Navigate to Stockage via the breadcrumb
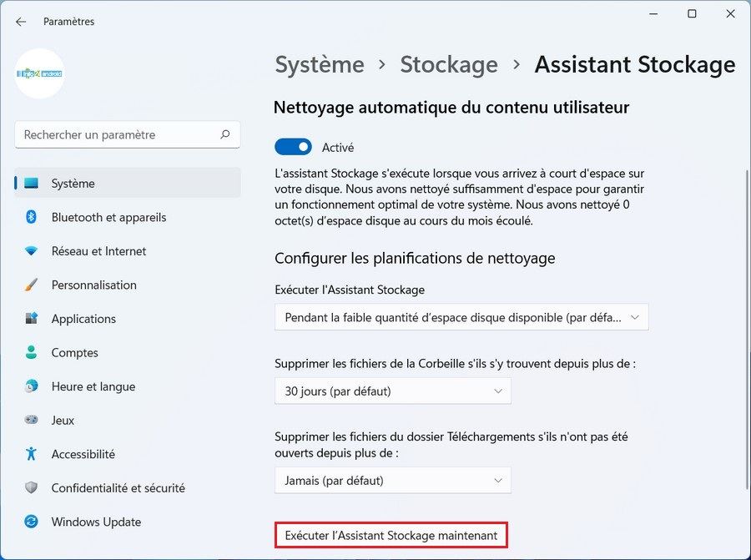The height and width of the screenshot is (560, 751). [448, 64]
